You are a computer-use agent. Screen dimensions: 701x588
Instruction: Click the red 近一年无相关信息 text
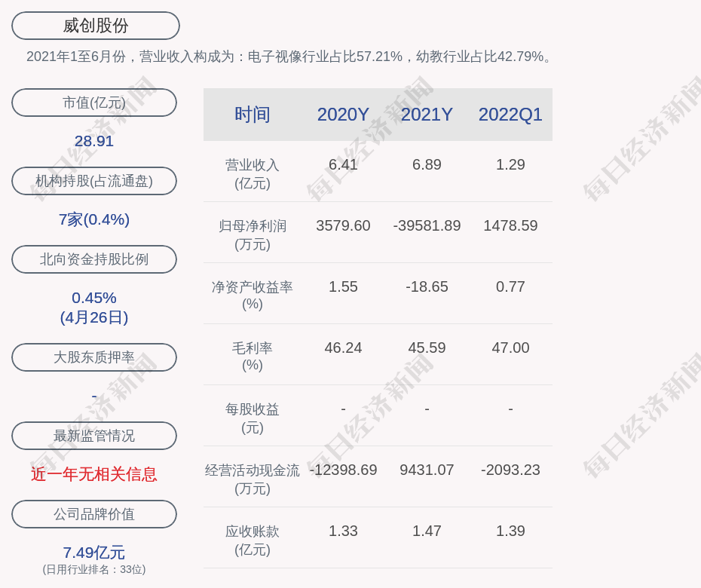94,474
